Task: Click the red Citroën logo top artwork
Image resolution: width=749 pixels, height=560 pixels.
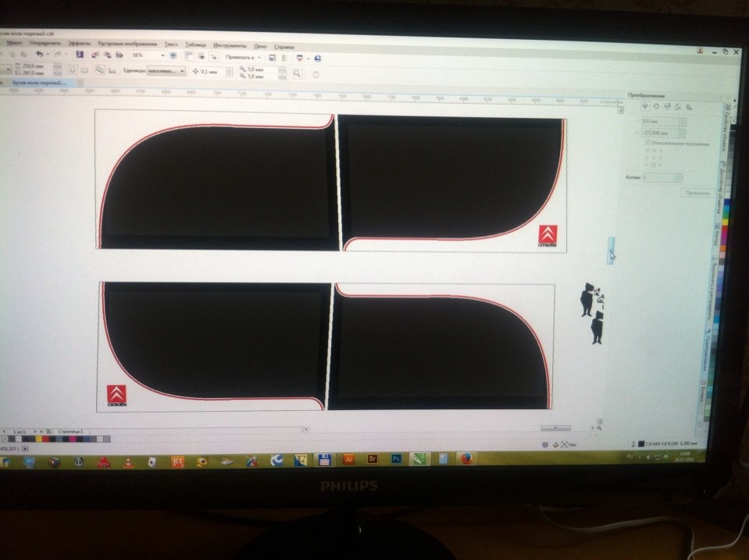Action: (547, 236)
